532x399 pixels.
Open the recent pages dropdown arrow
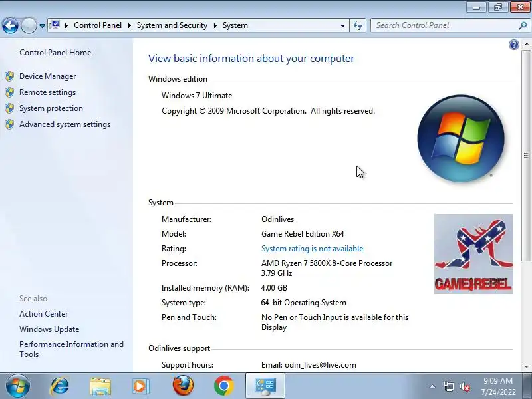42,25
